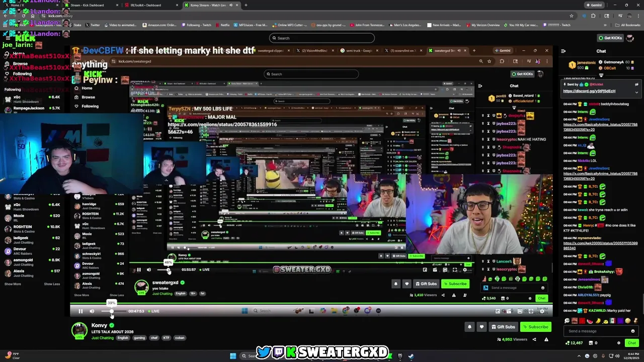This screenshot has width=644, height=362.
Task: Open Konvy's channel avatar
Action: tap(79, 330)
